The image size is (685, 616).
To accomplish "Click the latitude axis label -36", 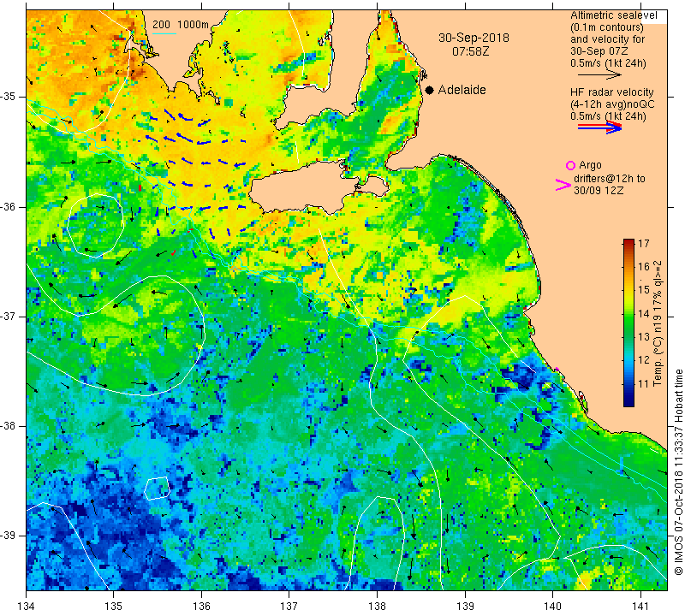I will point(8,206).
